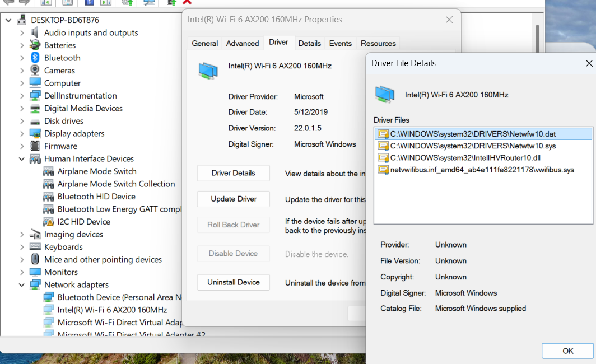Viewport: 596px width, 364px height.
Task: Expand the Monitors tree node
Action: tap(22, 272)
